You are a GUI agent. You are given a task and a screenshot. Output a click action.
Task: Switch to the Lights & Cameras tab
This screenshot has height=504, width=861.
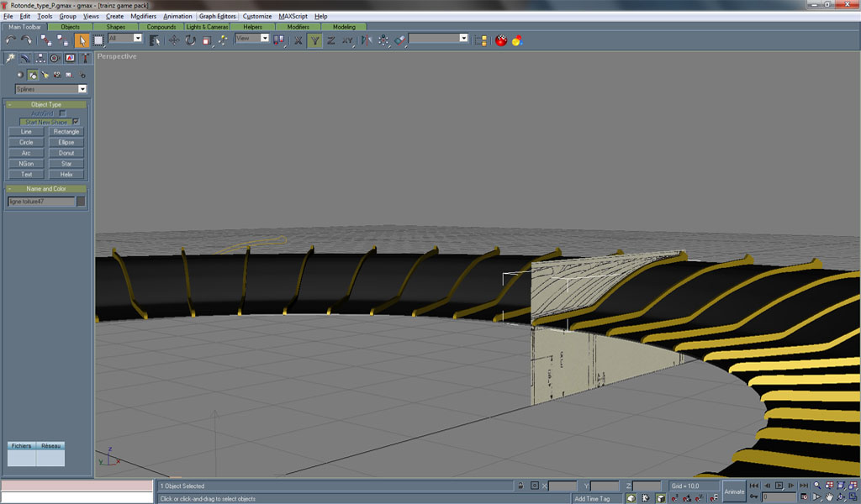point(207,27)
